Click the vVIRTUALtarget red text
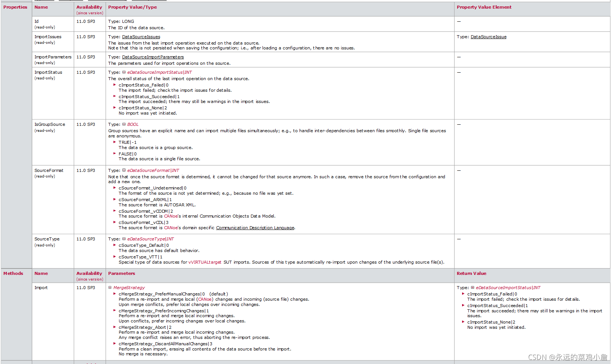Image resolution: width=613 pixels, height=364 pixels. [x=205, y=262]
